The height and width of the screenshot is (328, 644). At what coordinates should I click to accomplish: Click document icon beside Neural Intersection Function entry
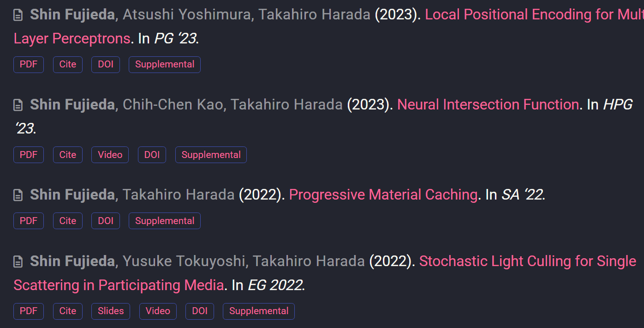(18, 105)
